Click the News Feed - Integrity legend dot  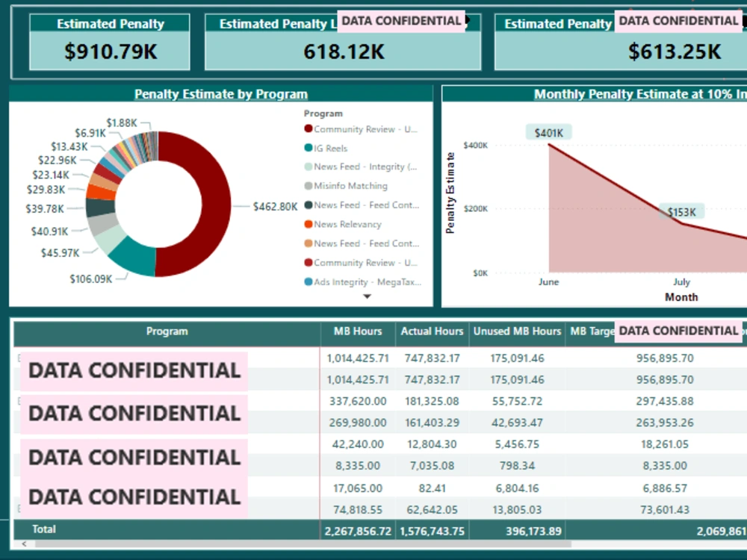click(x=308, y=167)
